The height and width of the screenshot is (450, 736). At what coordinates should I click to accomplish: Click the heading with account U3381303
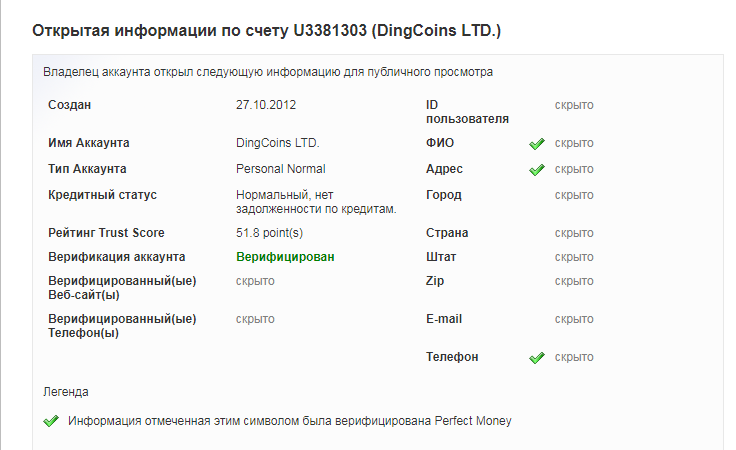pyautogui.click(x=267, y=31)
